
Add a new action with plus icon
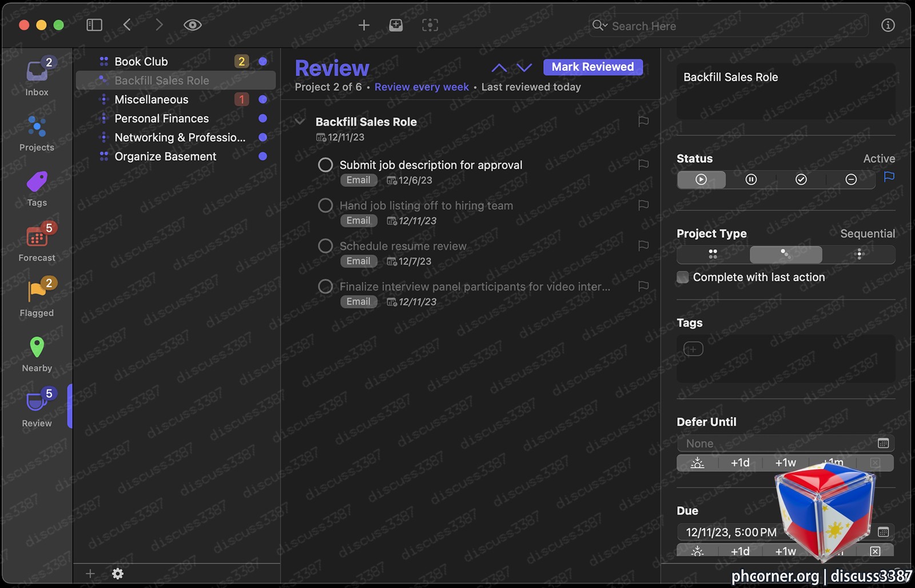click(364, 25)
